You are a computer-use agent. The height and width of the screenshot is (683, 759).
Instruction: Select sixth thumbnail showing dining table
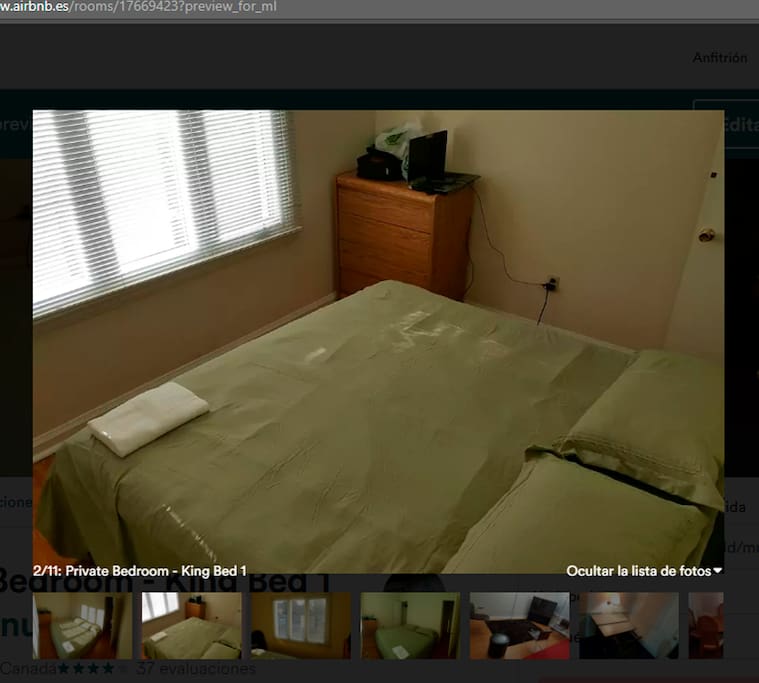629,625
